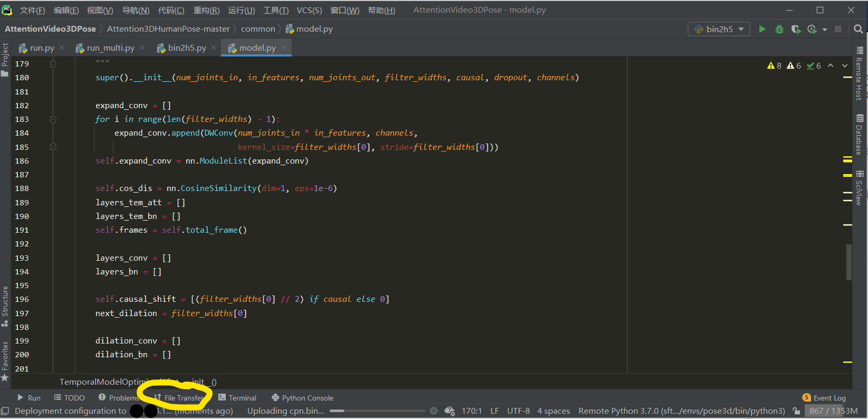Click Attention3DHumanPose-master breadcrumb
This screenshot has width=868, height=419.
(x=168, y=29)
